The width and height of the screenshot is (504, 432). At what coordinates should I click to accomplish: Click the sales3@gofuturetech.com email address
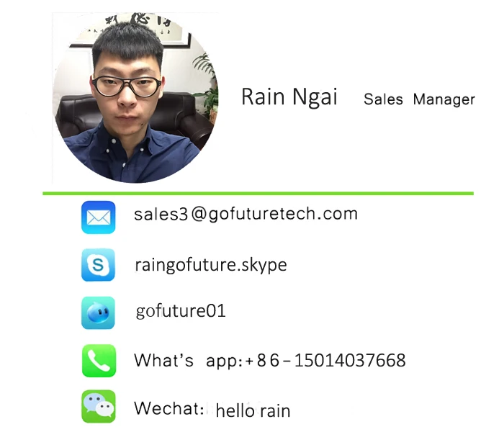246,214
